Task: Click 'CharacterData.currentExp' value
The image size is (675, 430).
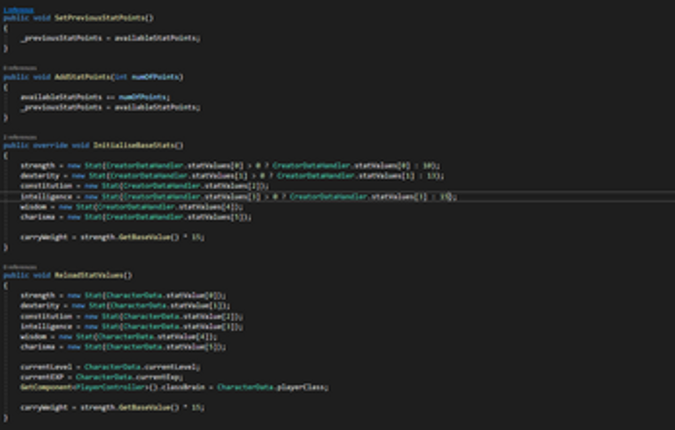Action: [127, 377]
